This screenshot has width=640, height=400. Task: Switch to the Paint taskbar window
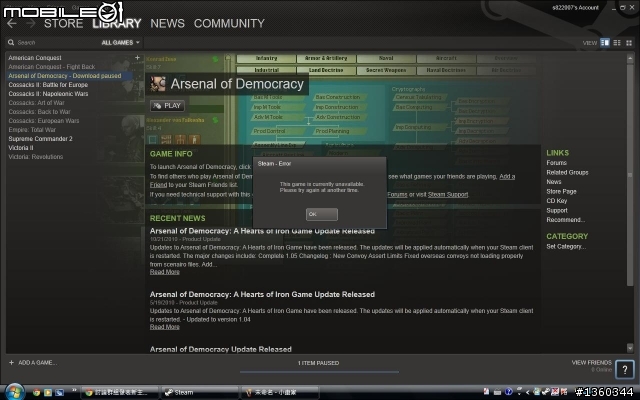click(x=280, y=392)
